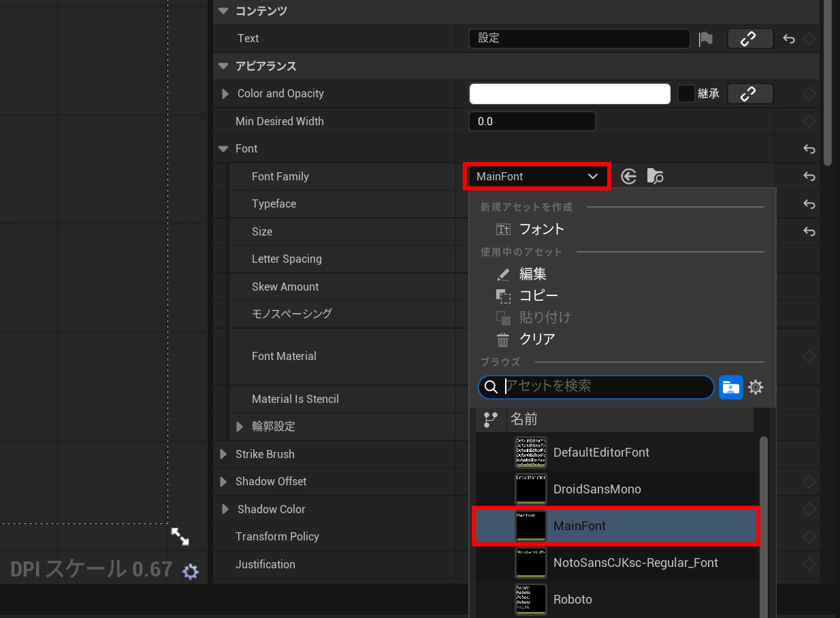Click the asset search field
The height and width of the screenshot is (618, 840).
[606, 387]
